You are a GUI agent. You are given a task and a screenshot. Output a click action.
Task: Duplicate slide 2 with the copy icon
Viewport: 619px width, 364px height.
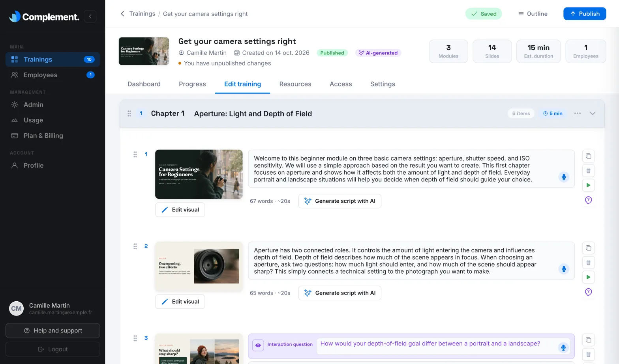[588, 248]
